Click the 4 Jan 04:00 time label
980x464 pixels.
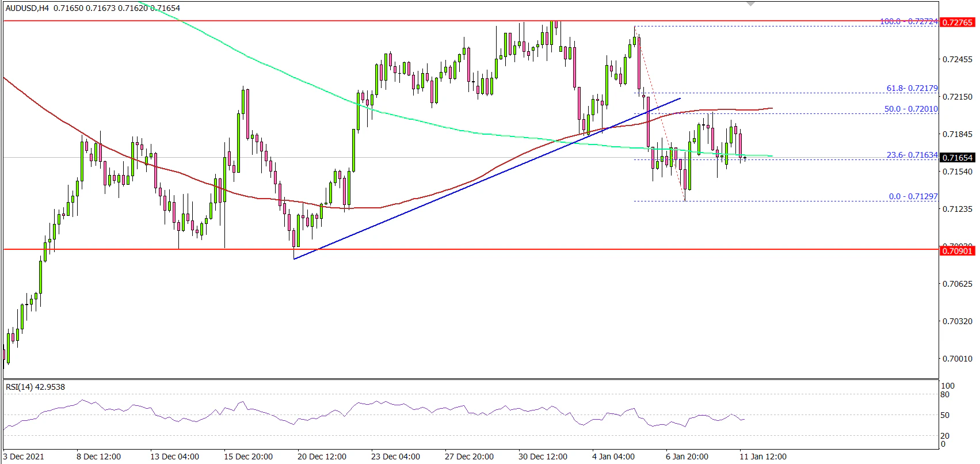[613, 457]
